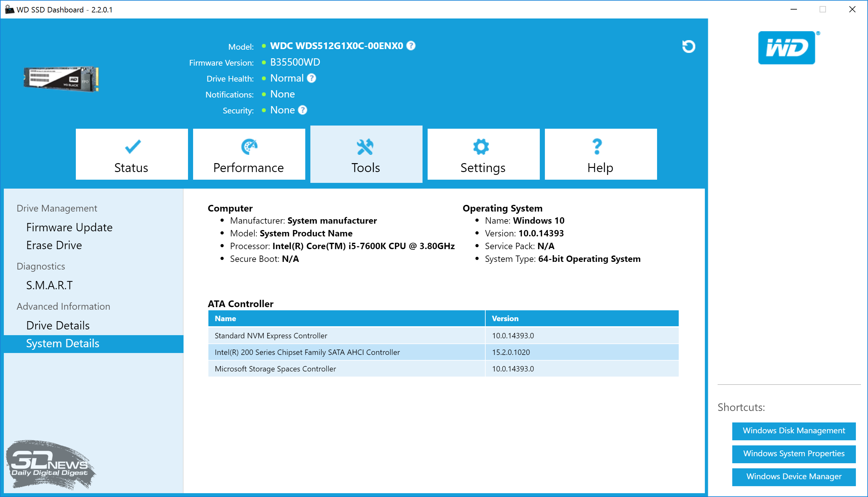Select the Tools tab
Image resolution: width=868 pixels, height=497 pixels.
click(x=366, y=154)
